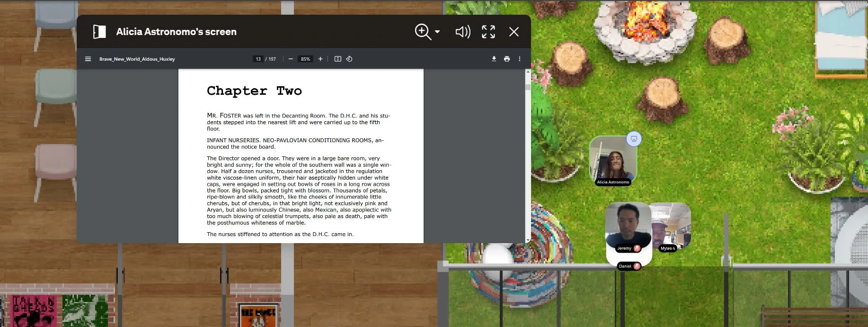Rotate the PDF counterclockwise

click(x=349, y=59)
